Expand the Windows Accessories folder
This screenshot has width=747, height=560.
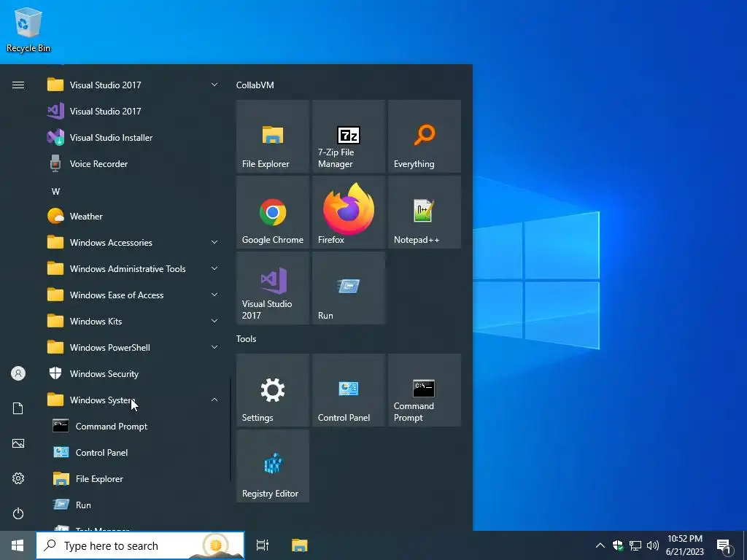(x=133, y=242)
